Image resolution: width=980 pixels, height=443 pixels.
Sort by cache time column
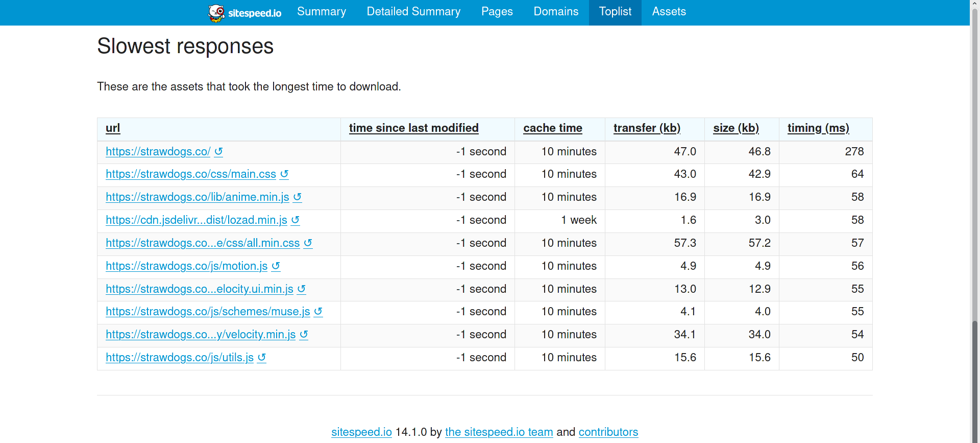point(553,128)
